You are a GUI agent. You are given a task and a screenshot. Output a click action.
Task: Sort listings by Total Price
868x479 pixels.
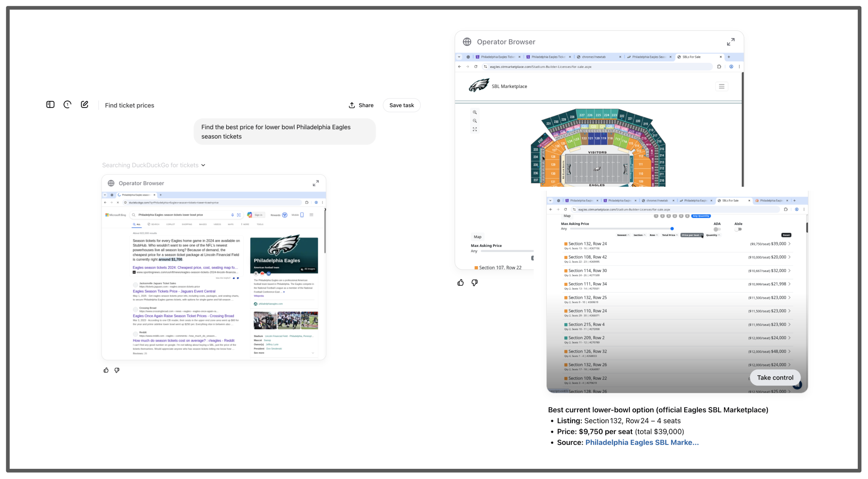coord(670,235)
